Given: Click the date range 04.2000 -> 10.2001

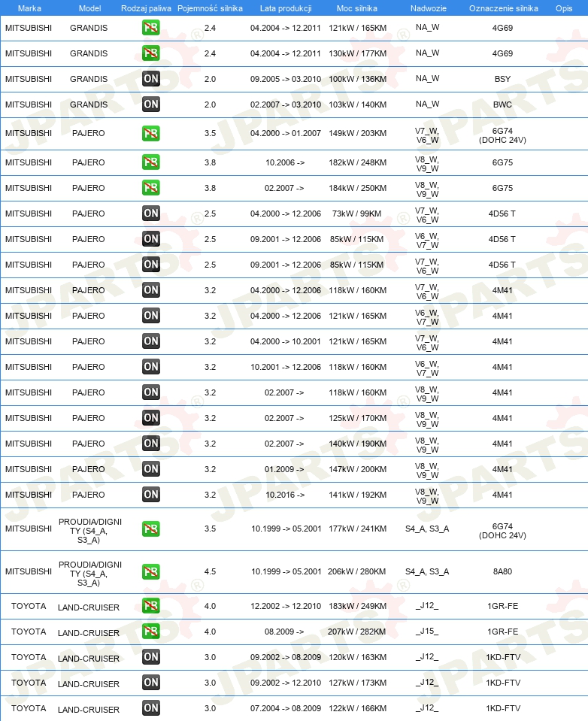Looking at the screenshot, I should (286, 341).
